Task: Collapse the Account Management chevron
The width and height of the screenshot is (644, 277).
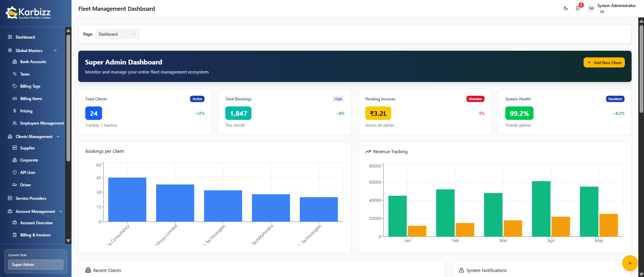Action: click(61, 212)
